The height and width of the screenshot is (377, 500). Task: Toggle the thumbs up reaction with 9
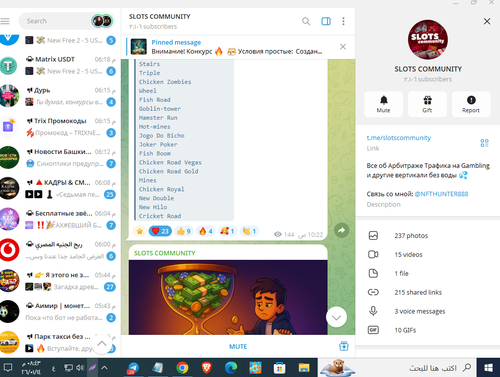point(184,231)
